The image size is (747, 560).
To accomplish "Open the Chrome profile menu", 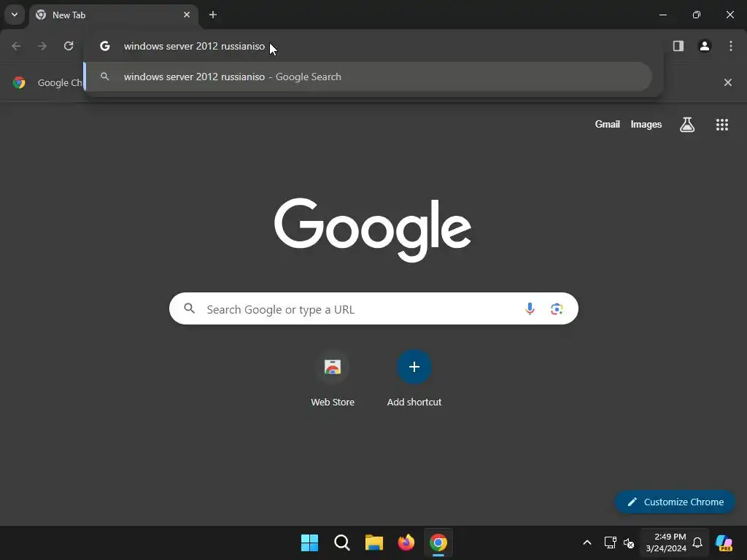I will point(705,46).
